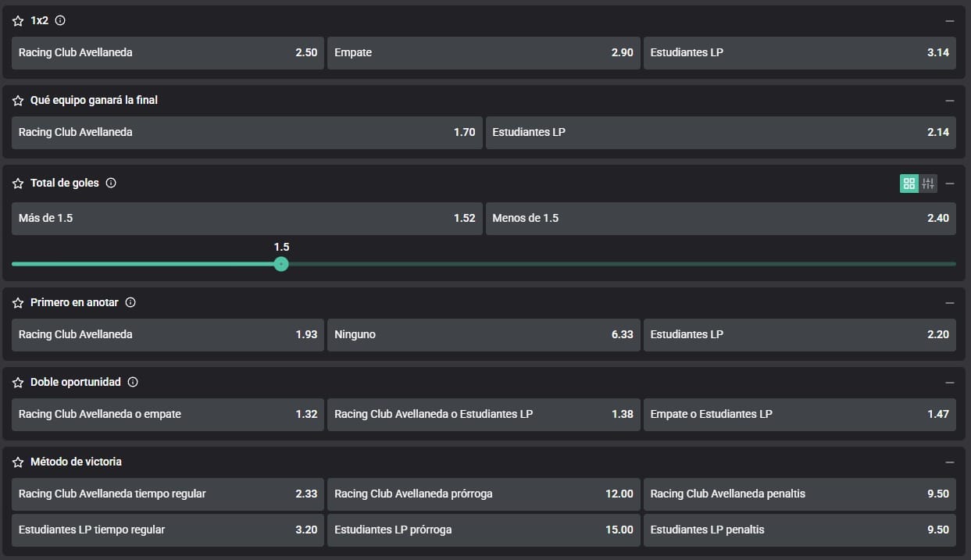
Task: Pick Estudiantes LP penaltis at 9.50
Action: tap(799, 530)
